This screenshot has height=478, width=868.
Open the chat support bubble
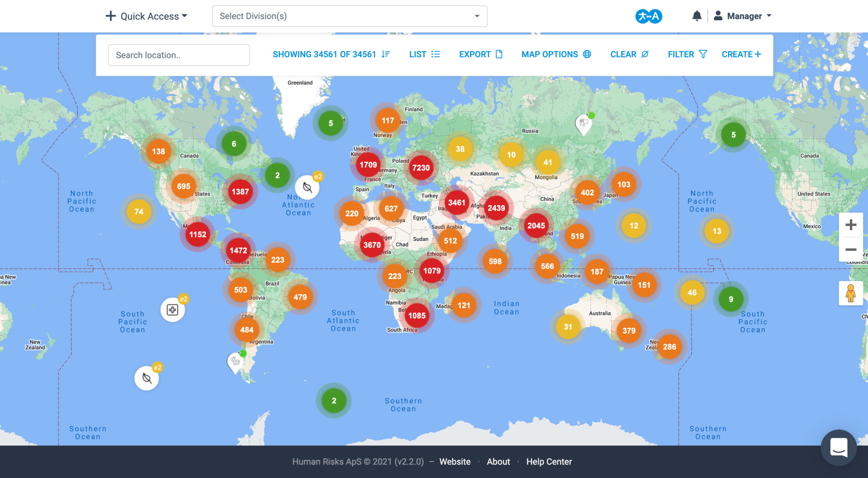click(839, 447)
